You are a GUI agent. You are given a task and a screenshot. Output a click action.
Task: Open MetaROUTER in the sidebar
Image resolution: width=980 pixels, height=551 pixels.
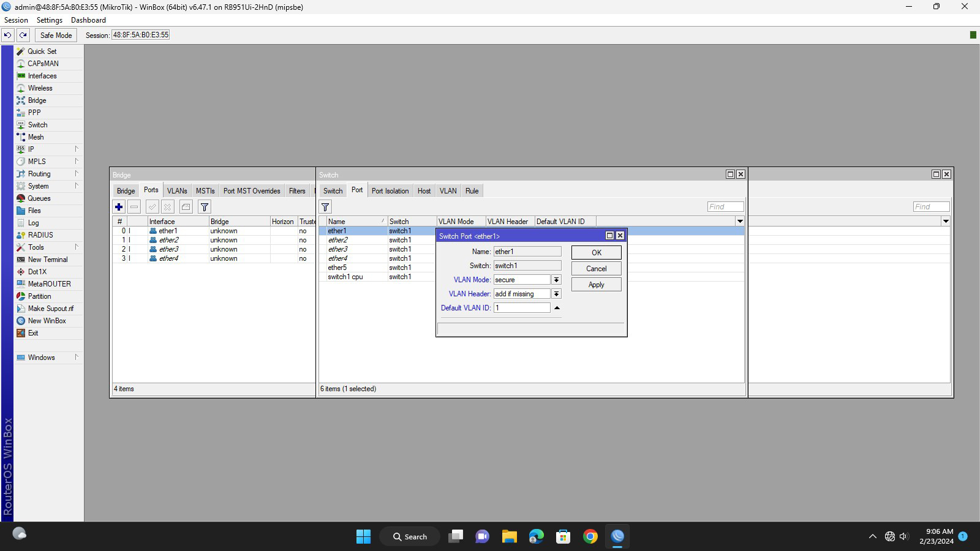(x=49, y=284)
